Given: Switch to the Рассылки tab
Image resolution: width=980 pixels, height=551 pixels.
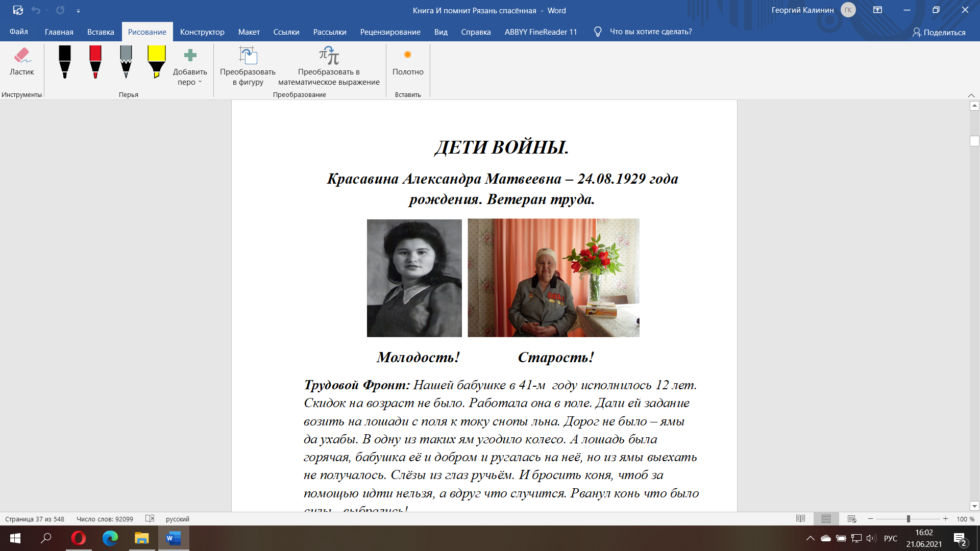Looking at the screenshot, I should pyautogui.click(x=330, y=32).
